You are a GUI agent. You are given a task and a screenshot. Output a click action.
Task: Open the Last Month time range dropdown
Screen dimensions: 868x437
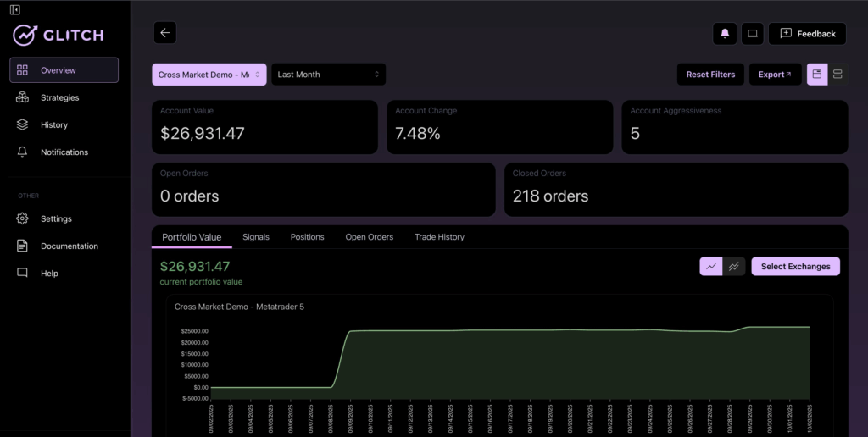point(328,75)
